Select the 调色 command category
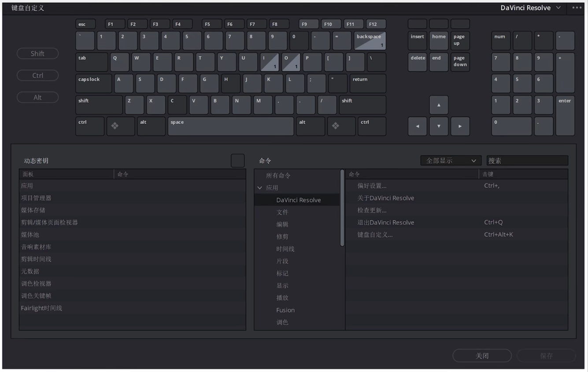This screenshot has height=372, width=588. pyautogui.click(x=282, y=323)
